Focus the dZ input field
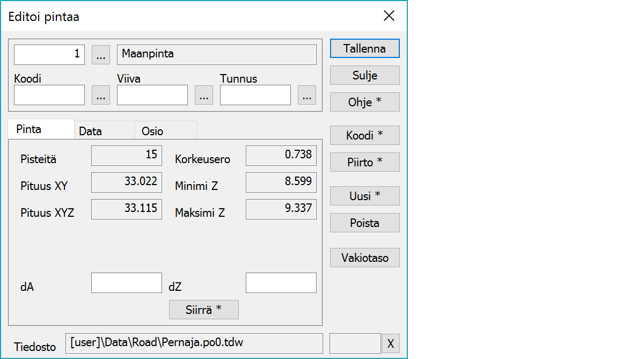The image size is (644, 359). click(281, 283)
